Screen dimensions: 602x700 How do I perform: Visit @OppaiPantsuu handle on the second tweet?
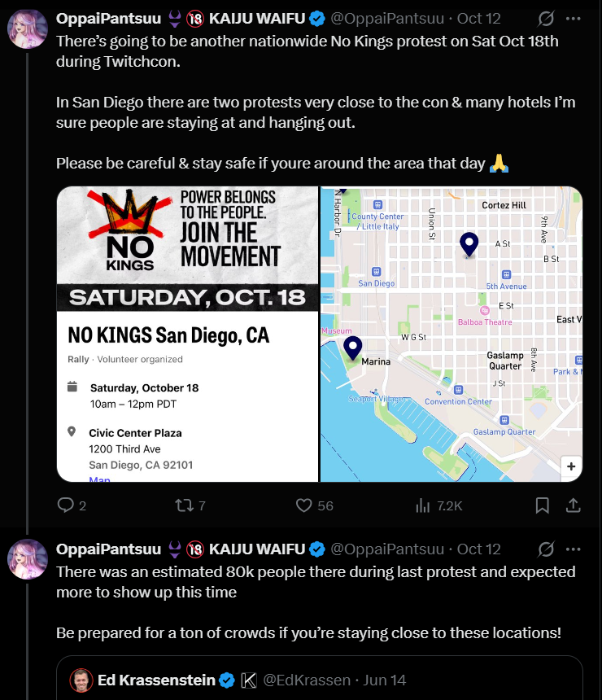387,549
